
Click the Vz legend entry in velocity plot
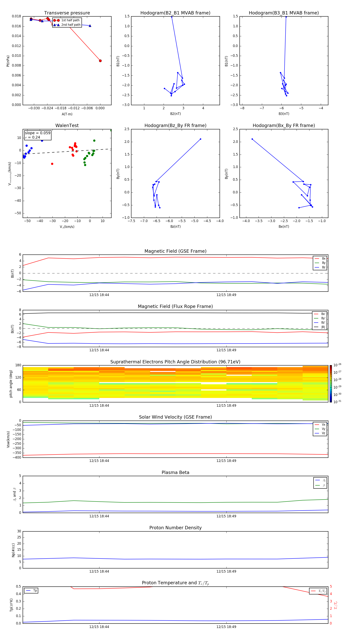click(x=320, y=433)
